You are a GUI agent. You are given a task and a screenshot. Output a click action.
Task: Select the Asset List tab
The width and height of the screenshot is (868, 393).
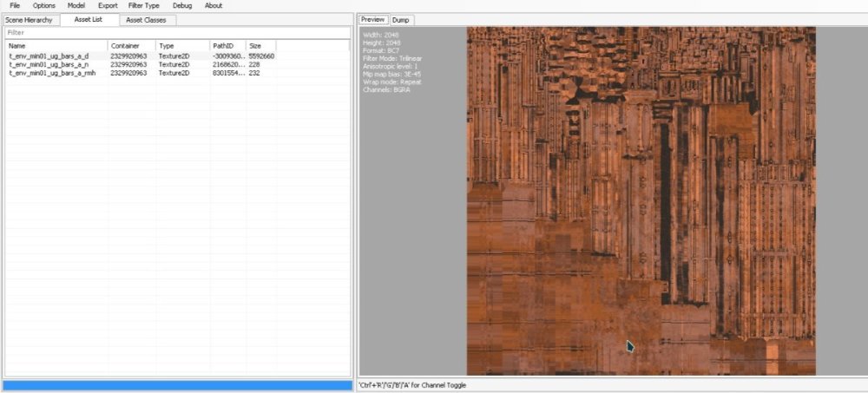(x=89, y=19)
